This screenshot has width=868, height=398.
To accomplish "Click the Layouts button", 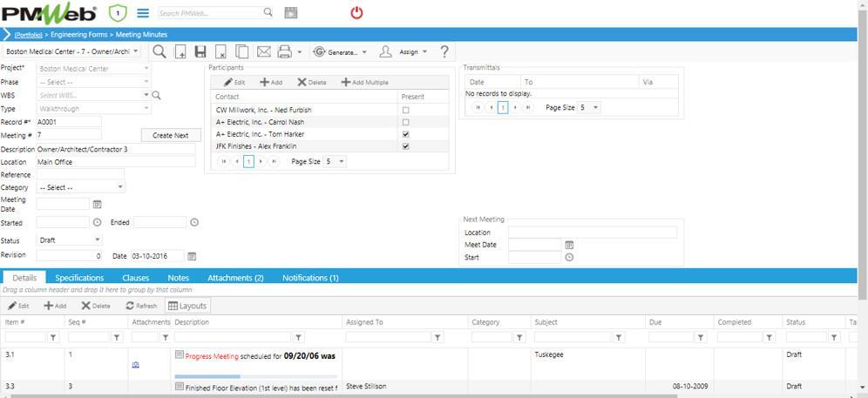I will 187,306.
